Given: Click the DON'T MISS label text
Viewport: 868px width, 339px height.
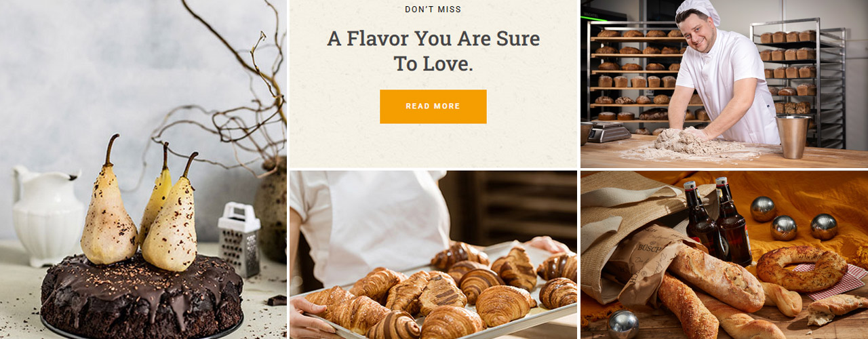Looking at the screenshot, I should tap(433, 9).
